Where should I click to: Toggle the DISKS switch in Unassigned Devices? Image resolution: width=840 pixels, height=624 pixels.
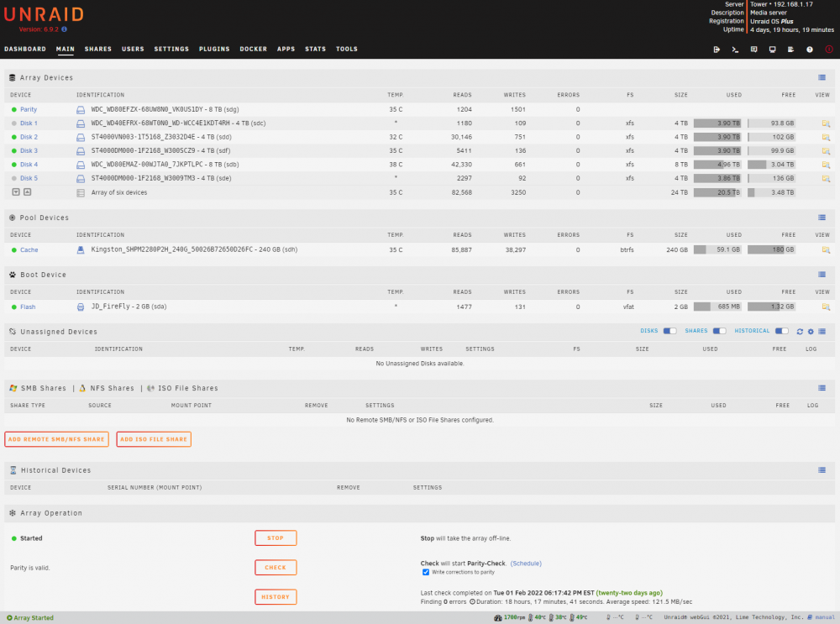coord(669,331)
